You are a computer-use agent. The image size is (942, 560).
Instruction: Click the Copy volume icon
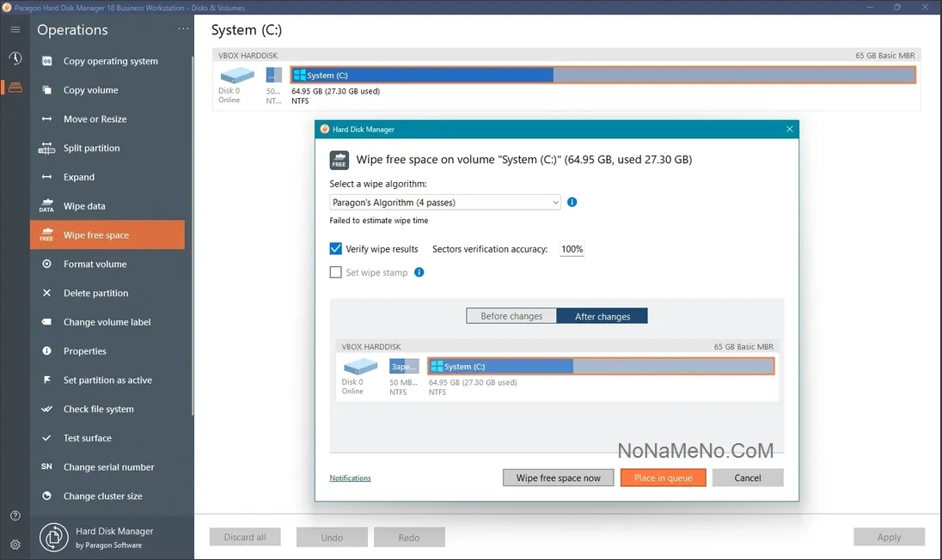[47, 90]
